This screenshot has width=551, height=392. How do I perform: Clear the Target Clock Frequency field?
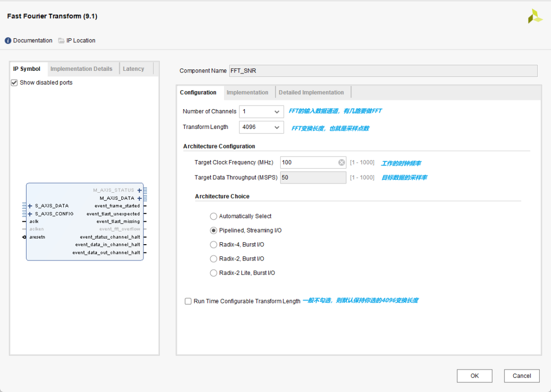pos(341,163)
